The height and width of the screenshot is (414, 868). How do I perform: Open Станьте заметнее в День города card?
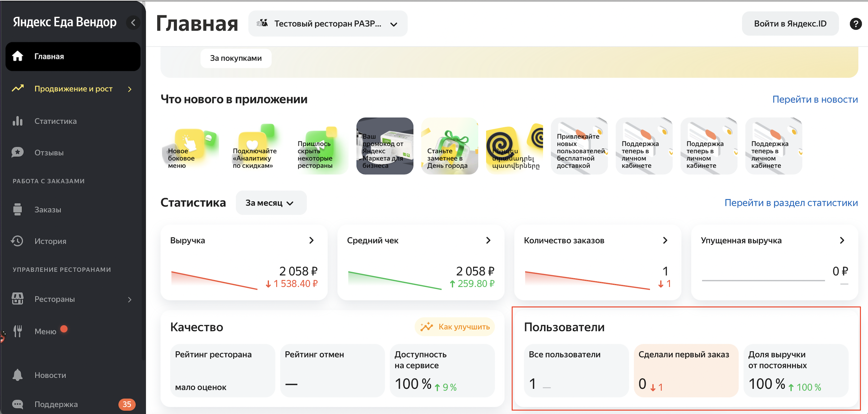449,146
